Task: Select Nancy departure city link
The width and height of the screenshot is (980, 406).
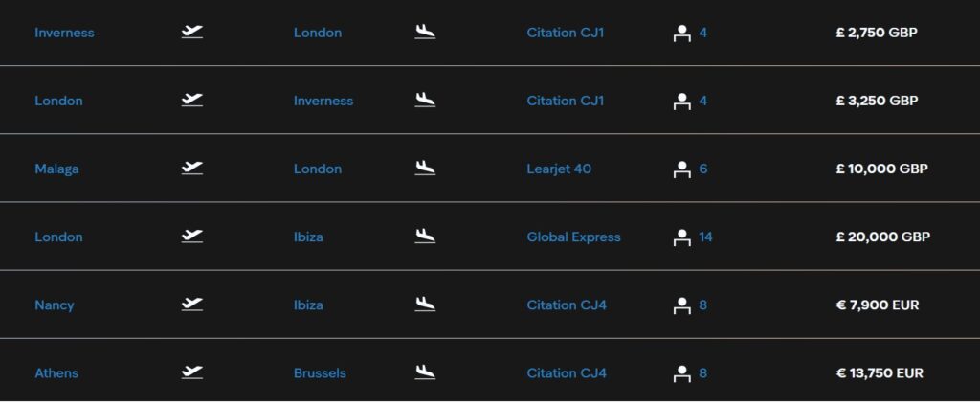Action: point(55,305)
